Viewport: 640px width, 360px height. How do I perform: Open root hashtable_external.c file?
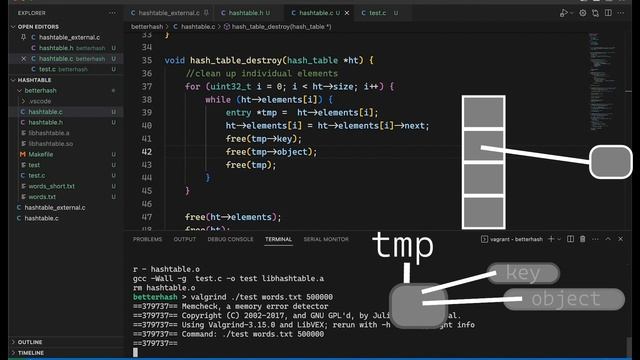pos(65,207)
